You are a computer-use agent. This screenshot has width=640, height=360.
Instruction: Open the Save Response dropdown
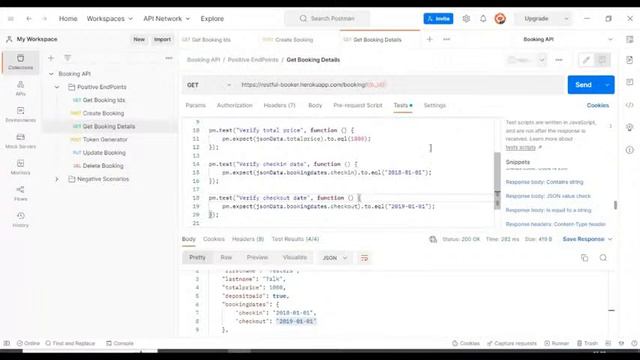[587, 239]
